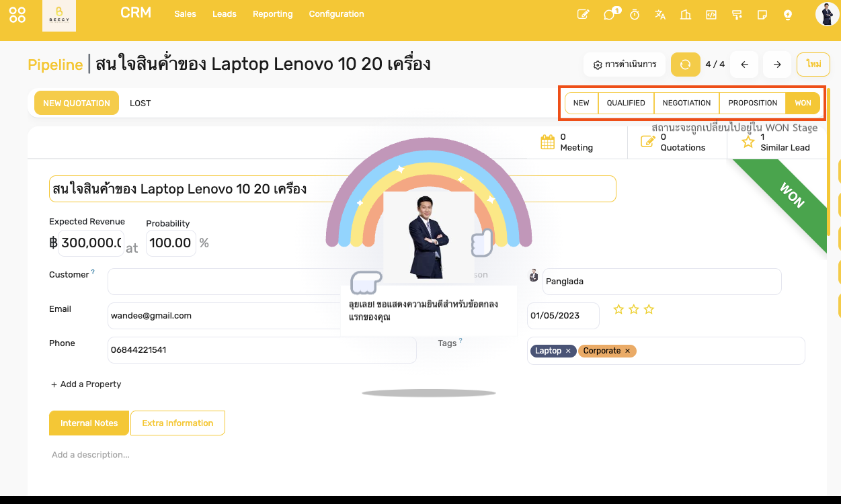Image resolution: width=841 pixels, height=504 pixels.
Task: Open conversations chat bubble icon
Action: tap(610, 14)
